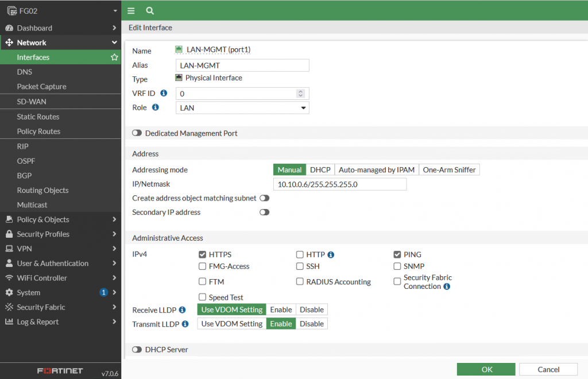The image size is (588, 379).
Task: Click the Security Fabric Connection info icon
Action: (447, 286)
